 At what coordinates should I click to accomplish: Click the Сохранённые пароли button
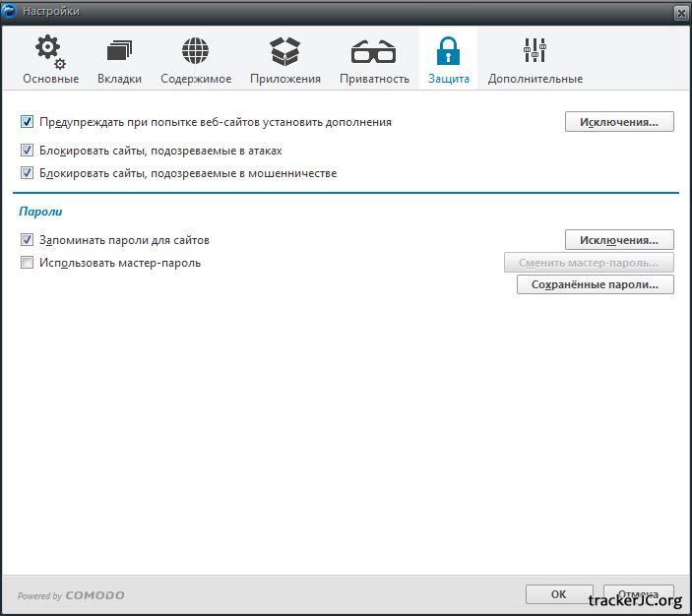(x=595, y=284)
